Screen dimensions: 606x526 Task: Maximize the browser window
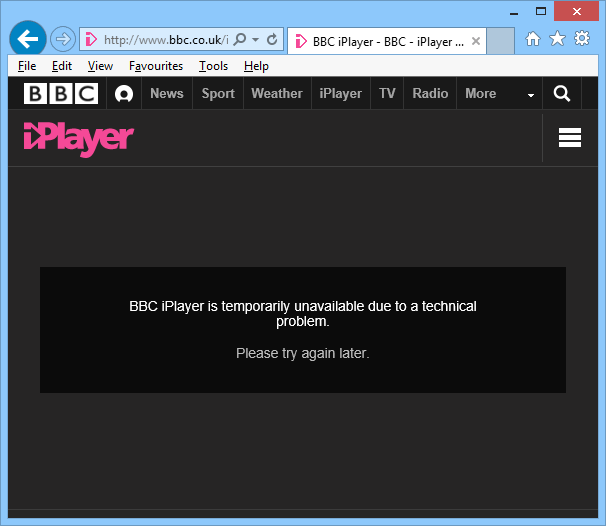541,11
